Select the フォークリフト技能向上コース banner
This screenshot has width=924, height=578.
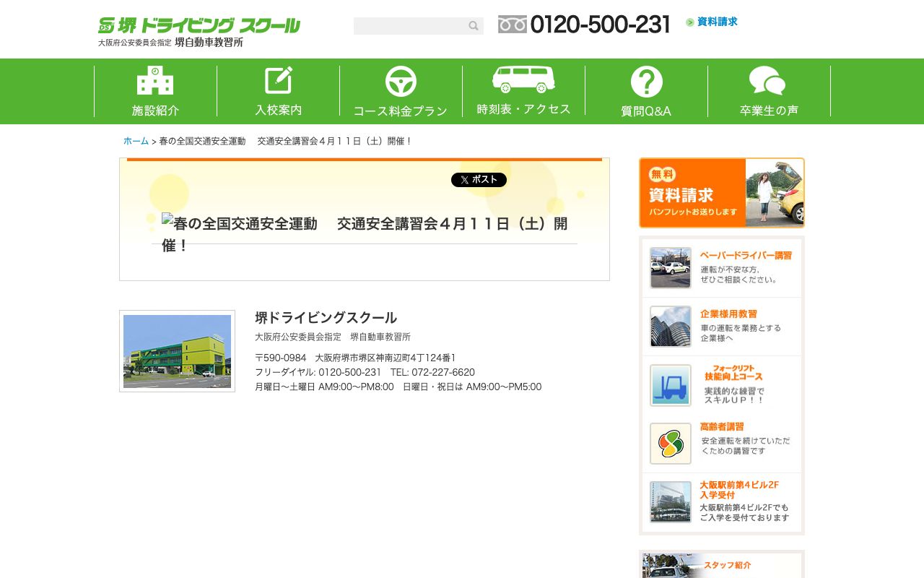721,385
